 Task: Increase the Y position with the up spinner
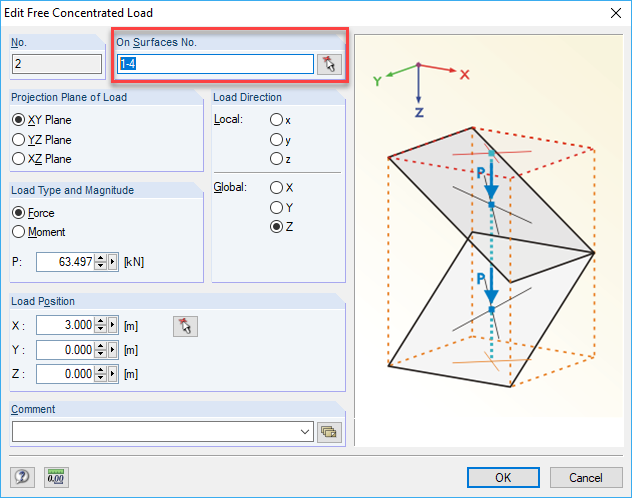[101, 346]
